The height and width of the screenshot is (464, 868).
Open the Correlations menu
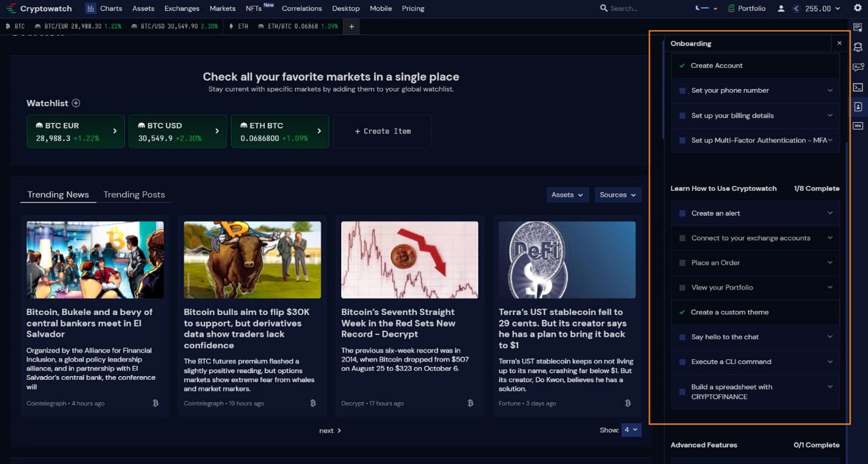tap(302, 8)
